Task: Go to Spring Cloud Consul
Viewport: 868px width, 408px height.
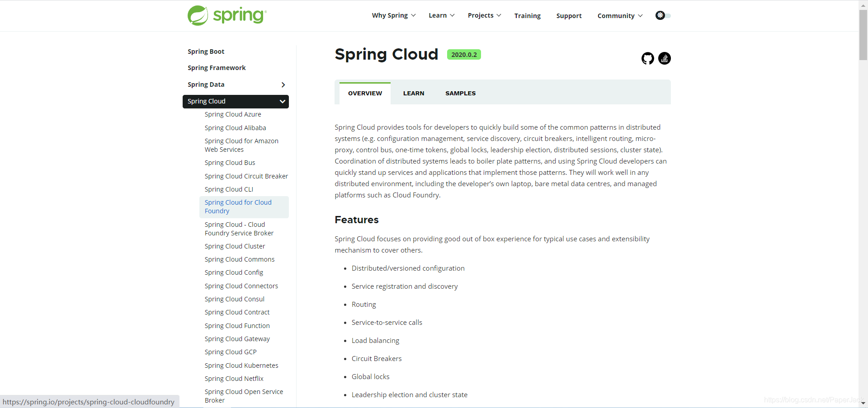Action: pos(234,299)
